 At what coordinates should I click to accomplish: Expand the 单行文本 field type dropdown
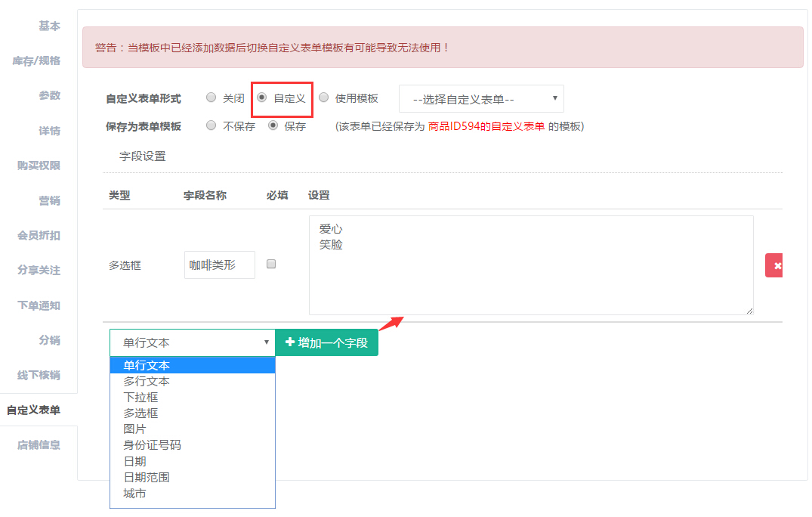coord(192,342)
